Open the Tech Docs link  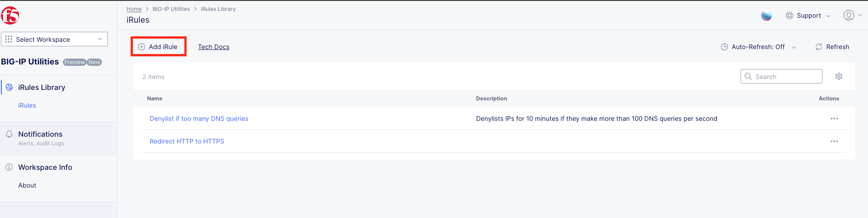213,47
